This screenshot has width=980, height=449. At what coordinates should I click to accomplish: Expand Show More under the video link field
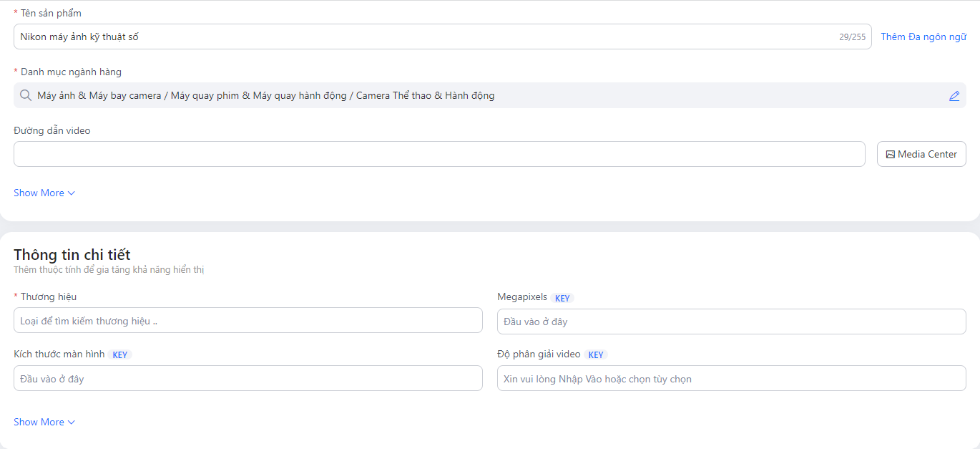click(x=39, y=193)
